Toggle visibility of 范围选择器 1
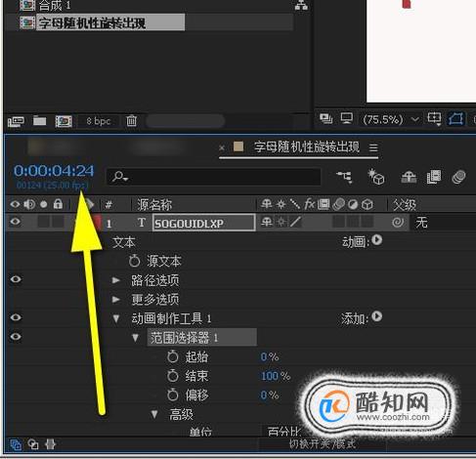 (16, 336)
